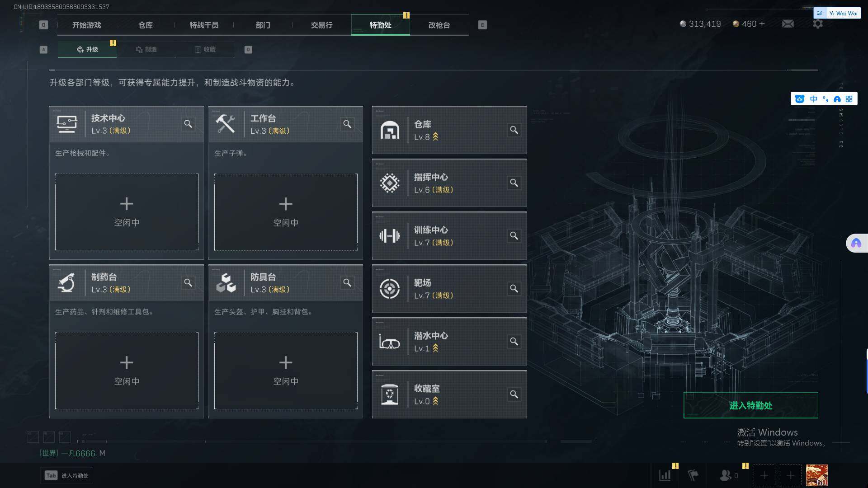Select the 收藏 sub-tab

(205, 49)
